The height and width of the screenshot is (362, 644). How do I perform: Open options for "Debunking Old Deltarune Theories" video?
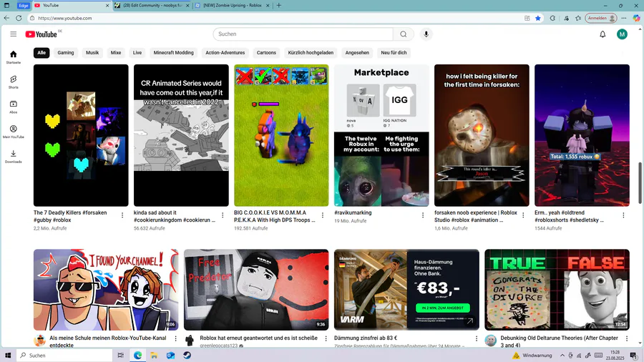(x=627, y=338)
